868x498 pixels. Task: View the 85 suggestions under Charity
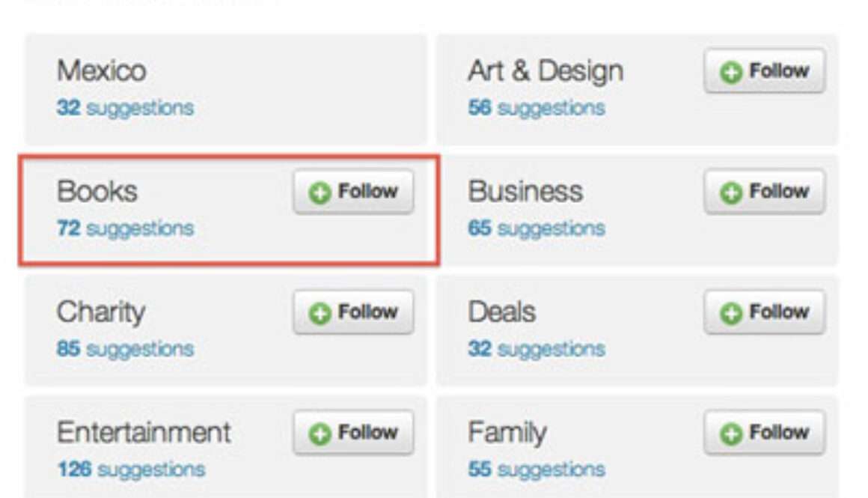click(125, 349)
